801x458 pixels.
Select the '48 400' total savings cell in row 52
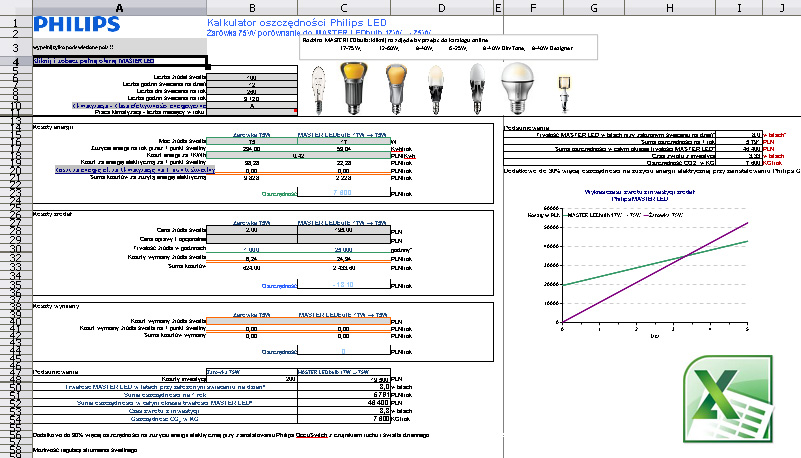(x=344, y=403)
